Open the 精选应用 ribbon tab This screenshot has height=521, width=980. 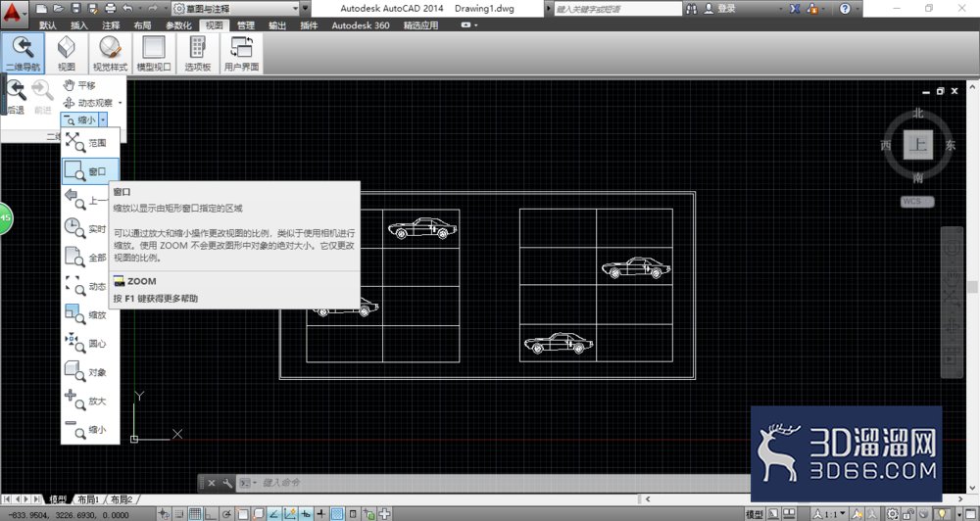pyautogui.click(x=420, y=25)
